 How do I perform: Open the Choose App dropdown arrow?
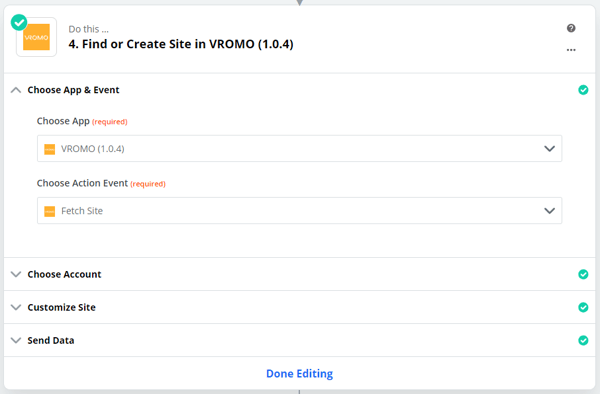coord(549,149)
